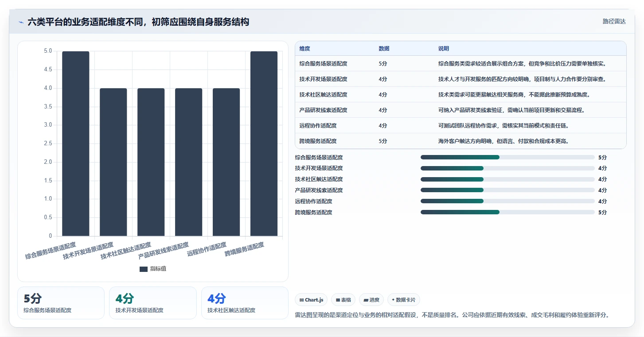Click the 技术开发场景适配度 bar in the chart
This screenshot has width=644, height=337.
113,162
